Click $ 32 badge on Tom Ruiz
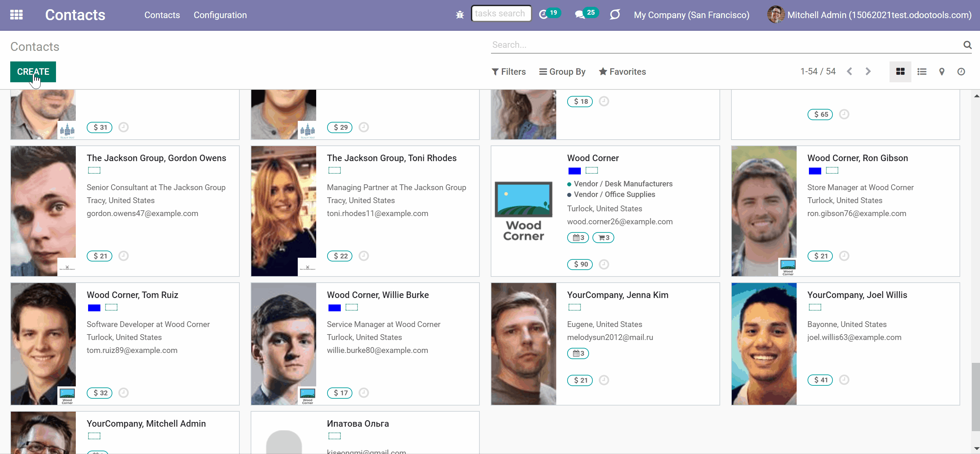 point(100,393)
